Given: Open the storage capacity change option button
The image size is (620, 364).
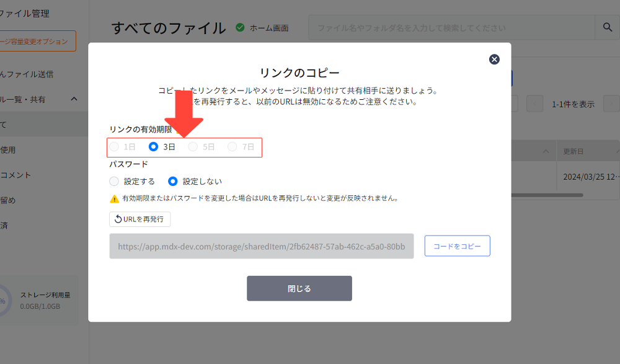Looking at the screenshot, I should click(x=37, y=41).
